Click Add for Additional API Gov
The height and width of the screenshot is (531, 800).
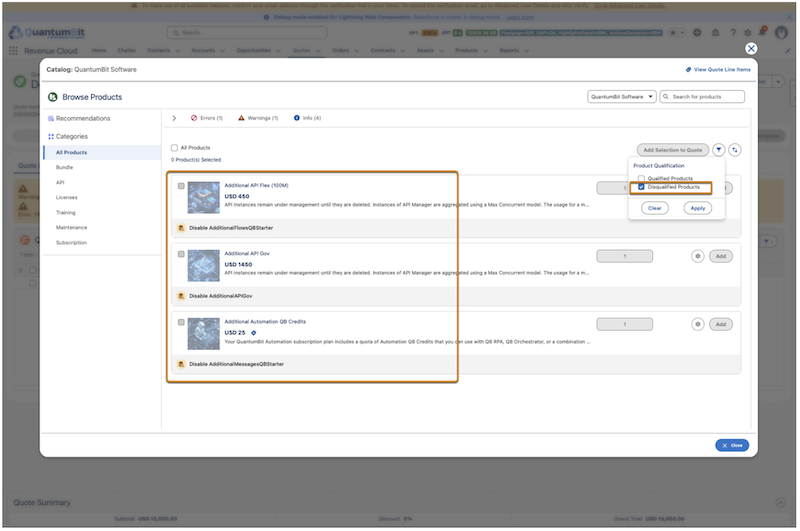point(720,256)
